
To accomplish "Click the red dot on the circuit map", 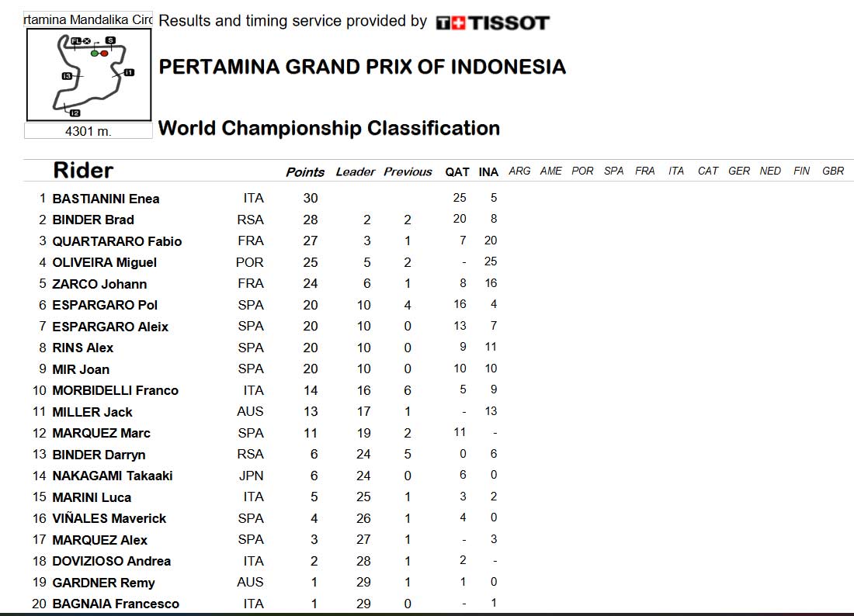I will tap(104, 54).
